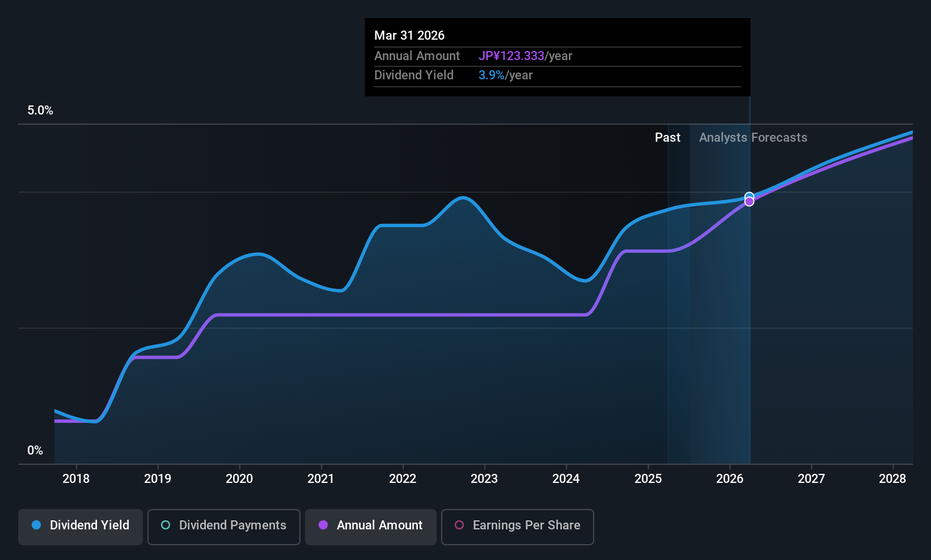The image size is (931, 560).
Task: Click the pink Earnings Per Share circle
Action: coord(459,525)
